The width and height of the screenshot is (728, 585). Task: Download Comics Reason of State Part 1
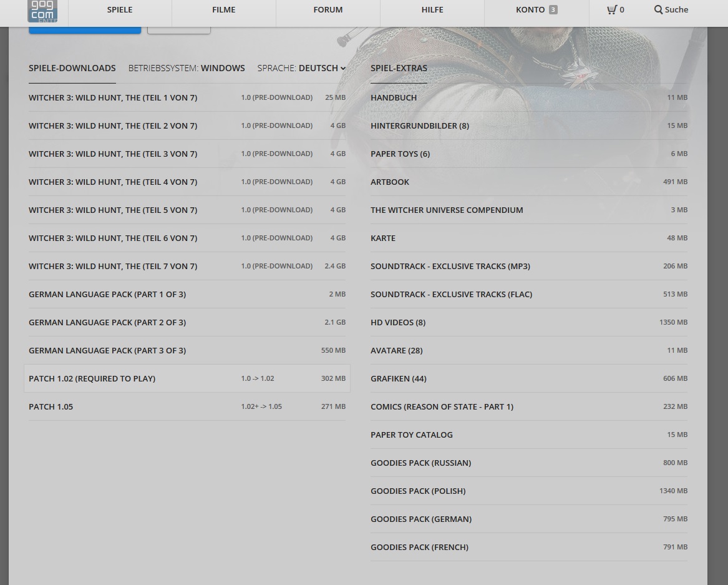coord(529,407)
